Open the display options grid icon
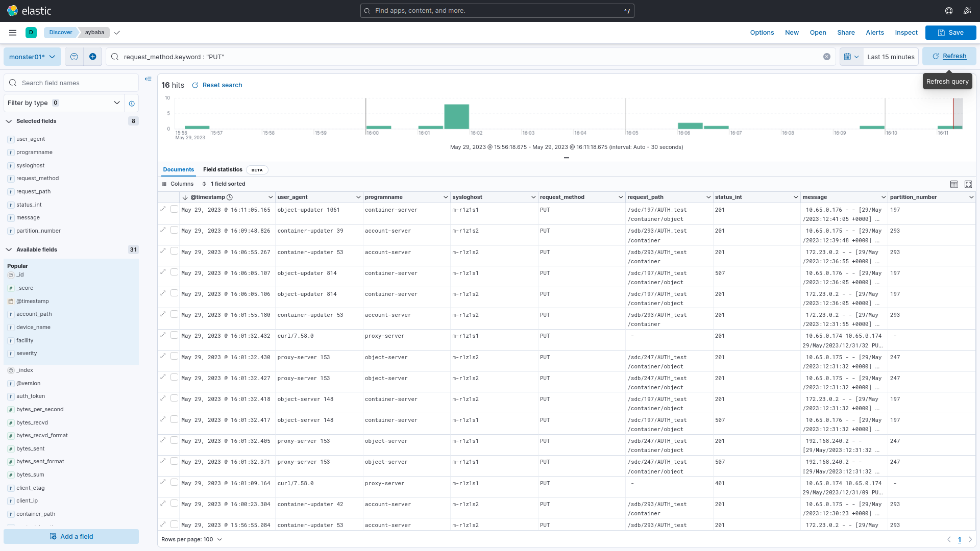980x551 pixels. click(x=953, y=184)
